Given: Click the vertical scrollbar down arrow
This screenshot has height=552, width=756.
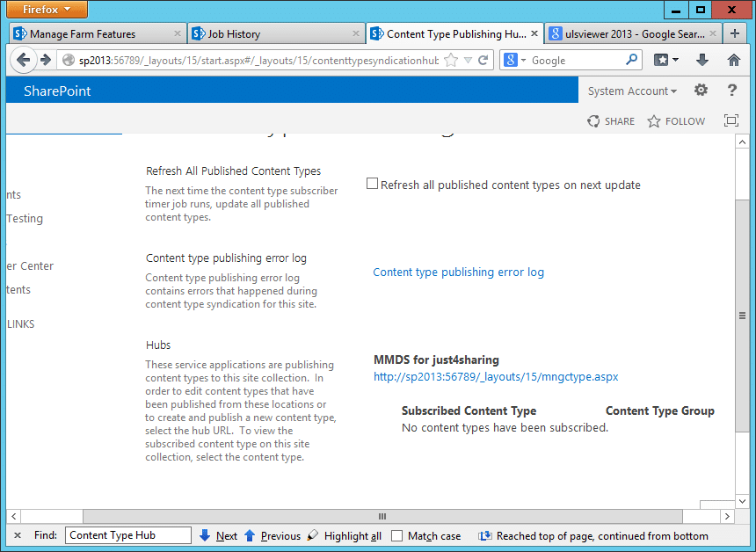Looking at the screenshot, I should point(742,501).
